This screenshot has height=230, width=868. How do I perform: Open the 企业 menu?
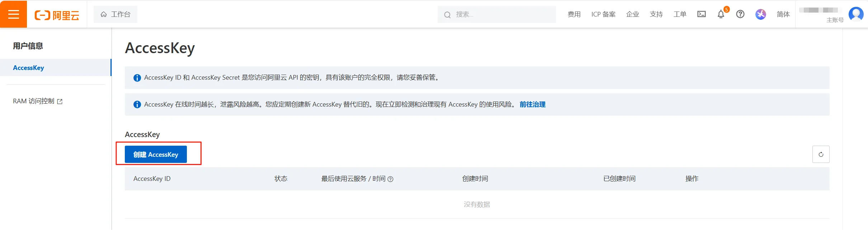pyautogui.click(x=633, y=14)
